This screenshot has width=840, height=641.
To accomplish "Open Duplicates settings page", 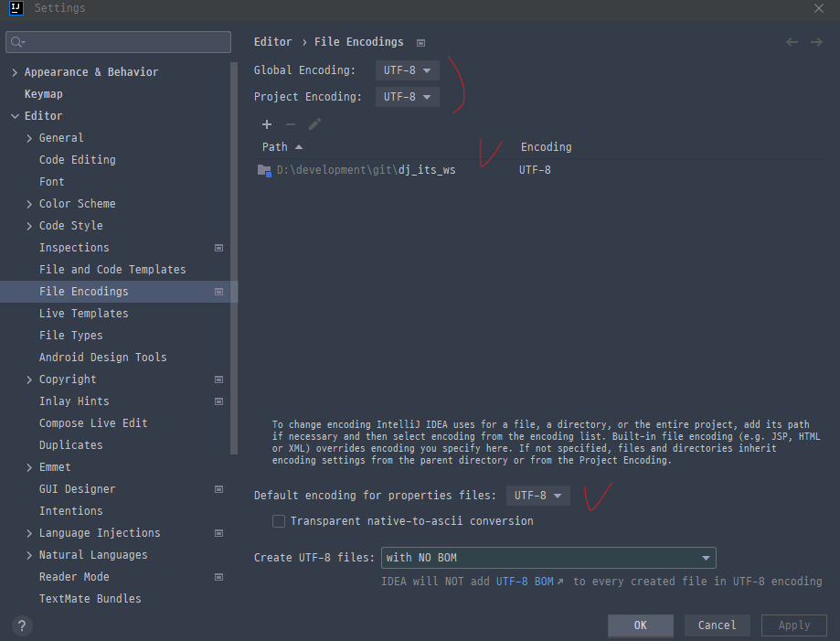I will (x=70, y=445).
